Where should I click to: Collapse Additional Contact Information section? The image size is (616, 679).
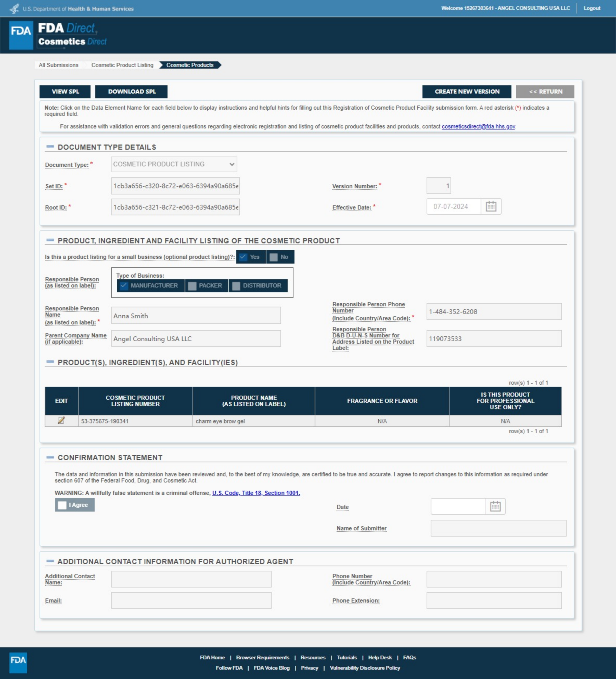(x=50, y=561)
